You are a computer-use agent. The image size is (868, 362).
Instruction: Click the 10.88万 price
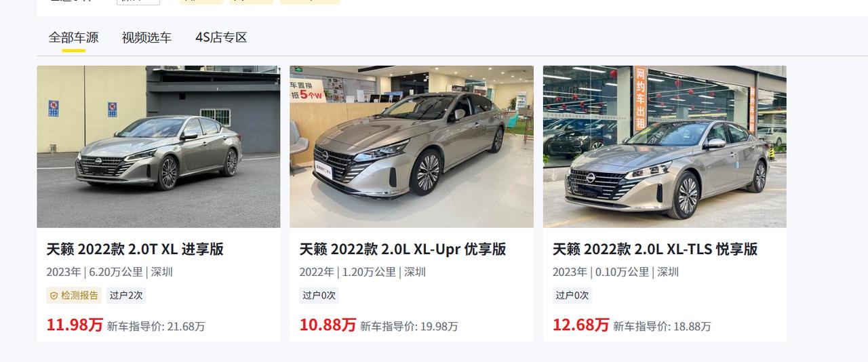[x=328, y=325]
